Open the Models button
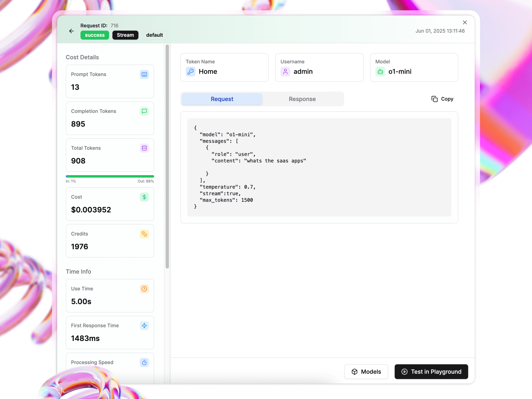Viewport: 532px width, 399px height. pos(366,372)
